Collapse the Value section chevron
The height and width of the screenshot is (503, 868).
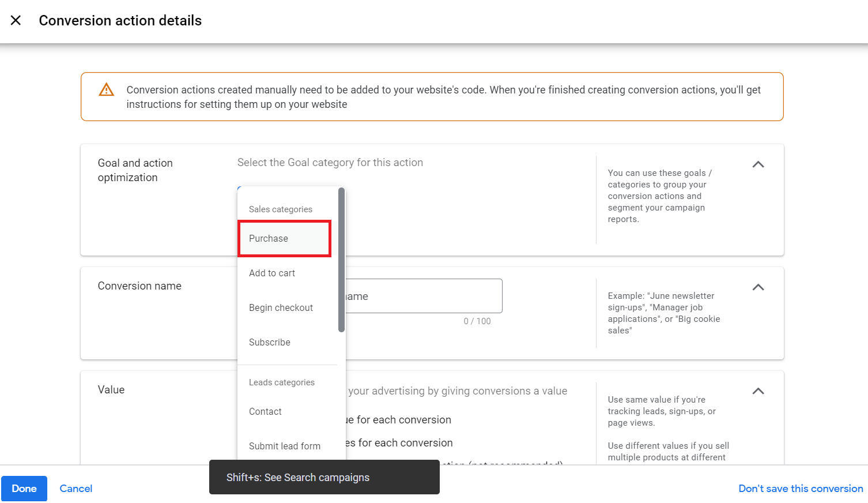click(758, 391)
